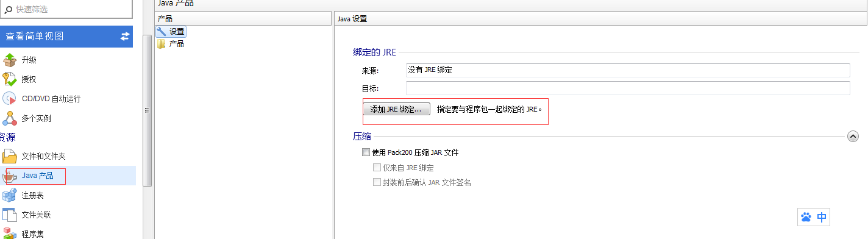This screenshot has height=239, width=868.
Task: Click the 目标: label
Action: [x=371, y=89]
